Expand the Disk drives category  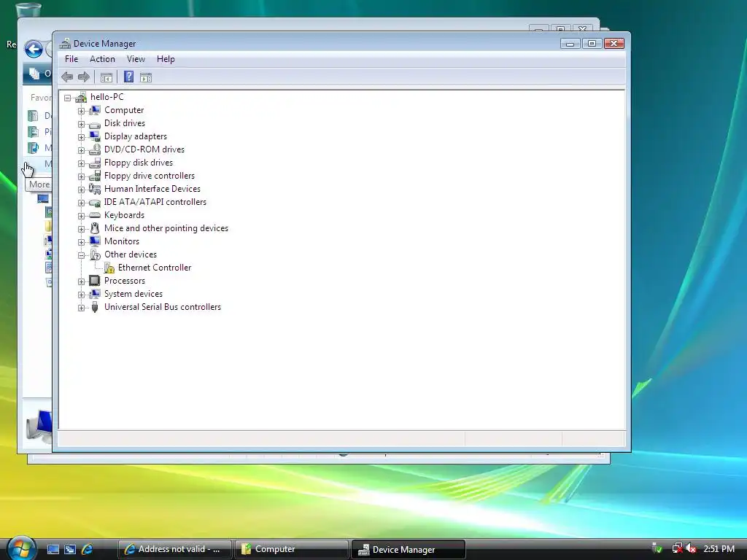coord(82,124)
